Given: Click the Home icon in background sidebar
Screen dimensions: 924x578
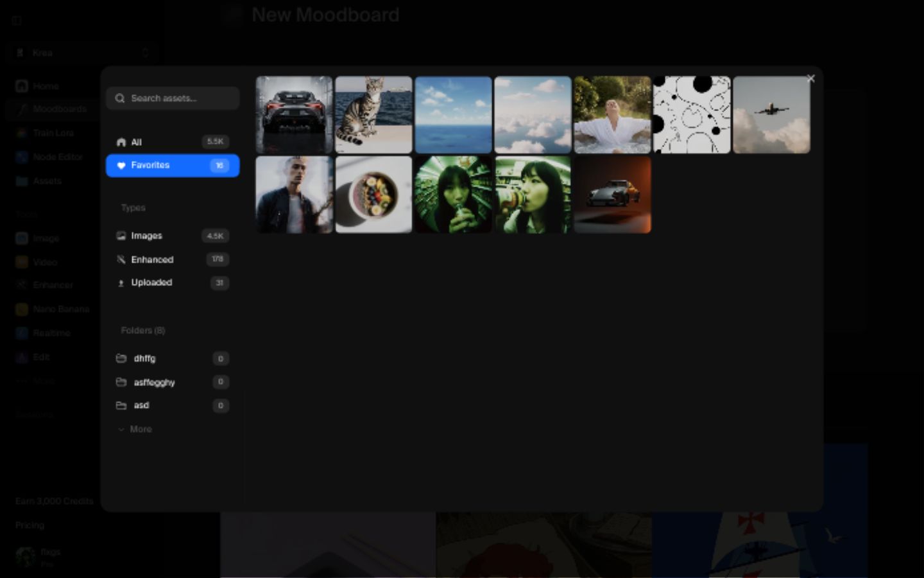Looking at the screenshot, I should [22, 85].
